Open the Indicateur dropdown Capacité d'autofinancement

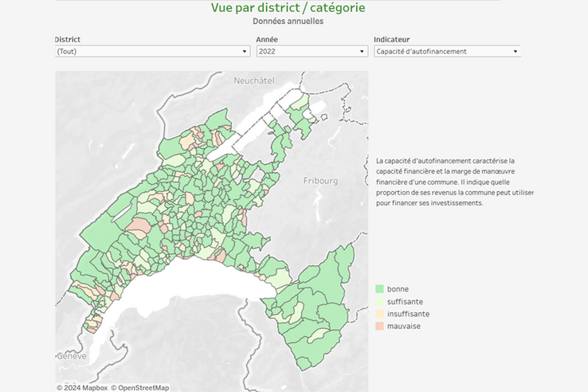[447, 52]
